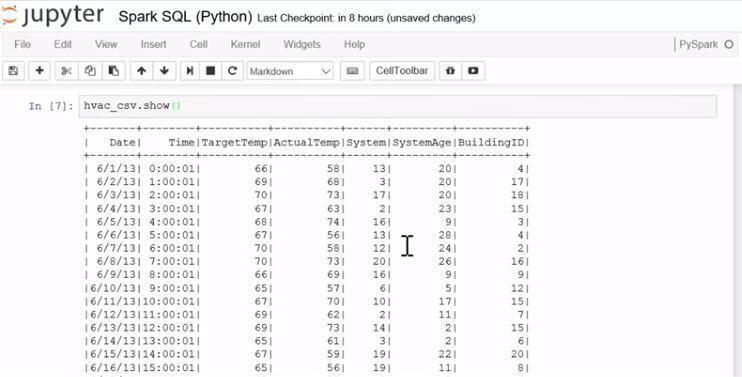
Task: Click the CellToolbar button
Action: click(x=402, y=71)
